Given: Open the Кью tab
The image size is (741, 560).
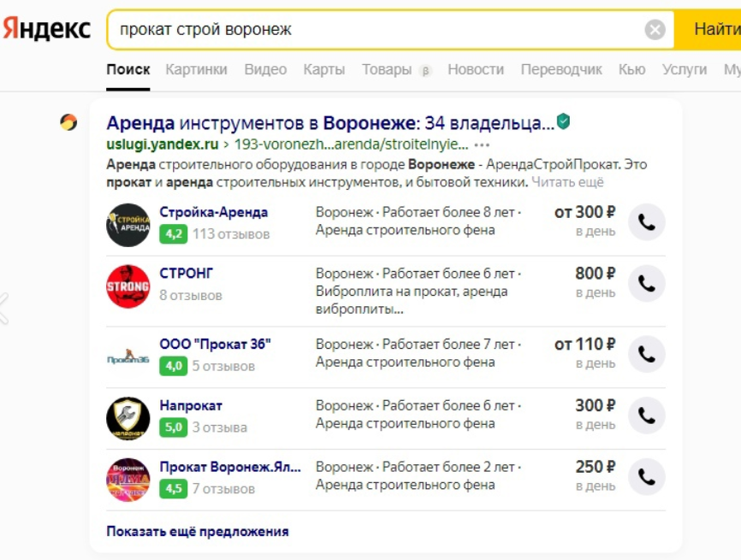Looking at the screenshot, I should coord(631,69).
